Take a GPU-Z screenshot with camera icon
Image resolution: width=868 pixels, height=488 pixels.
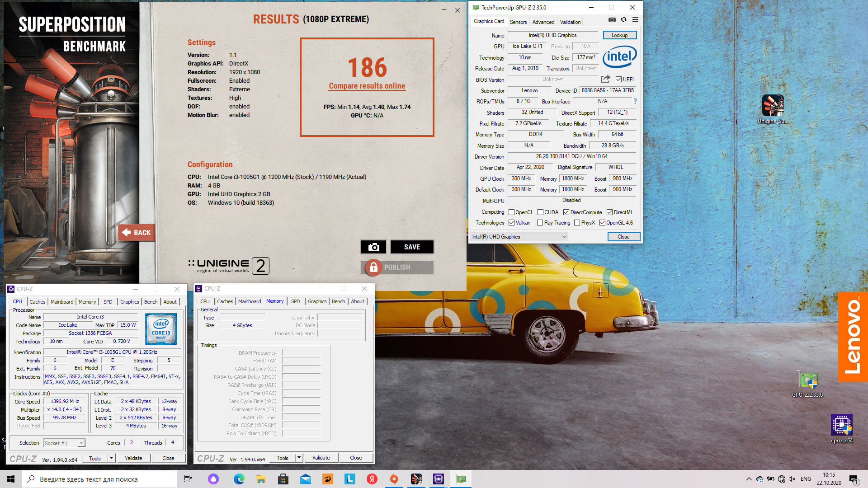coord(612,19)
